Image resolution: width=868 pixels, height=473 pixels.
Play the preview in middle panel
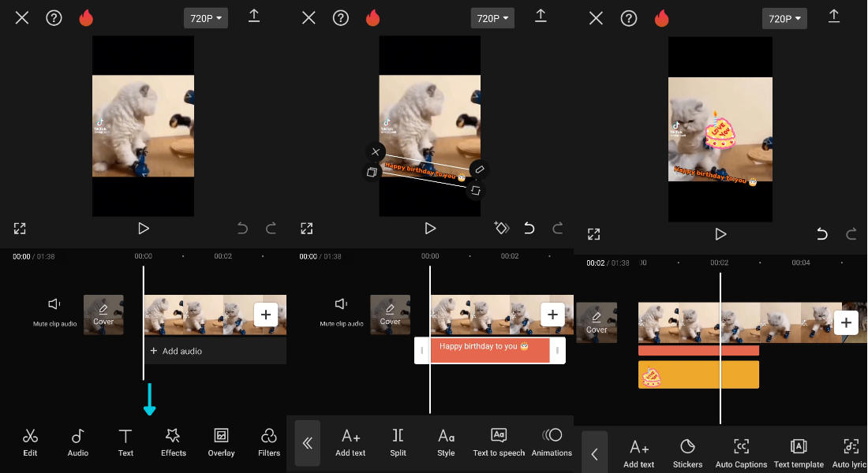click(x=430, y=229)
